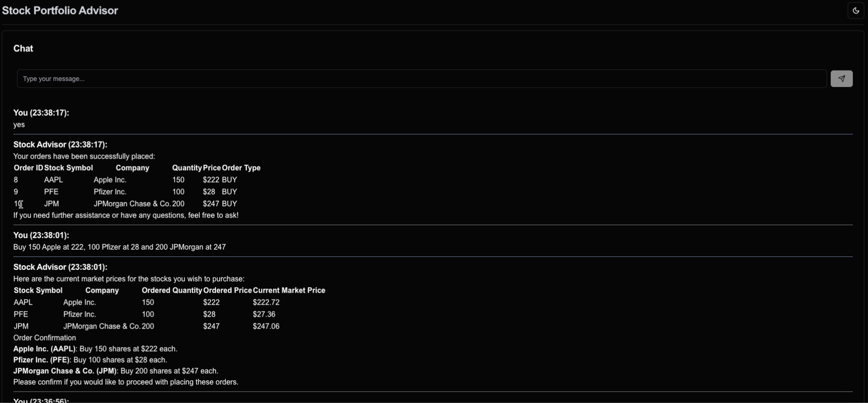
Task: Toggle dark mode with the moon icon
Action: (x=856, y=10)
